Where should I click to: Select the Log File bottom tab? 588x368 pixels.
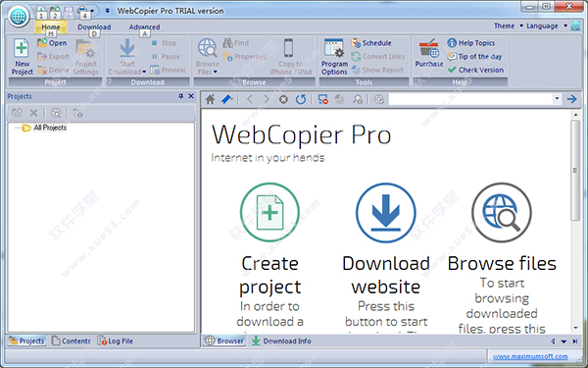click(x=115, y=341)
